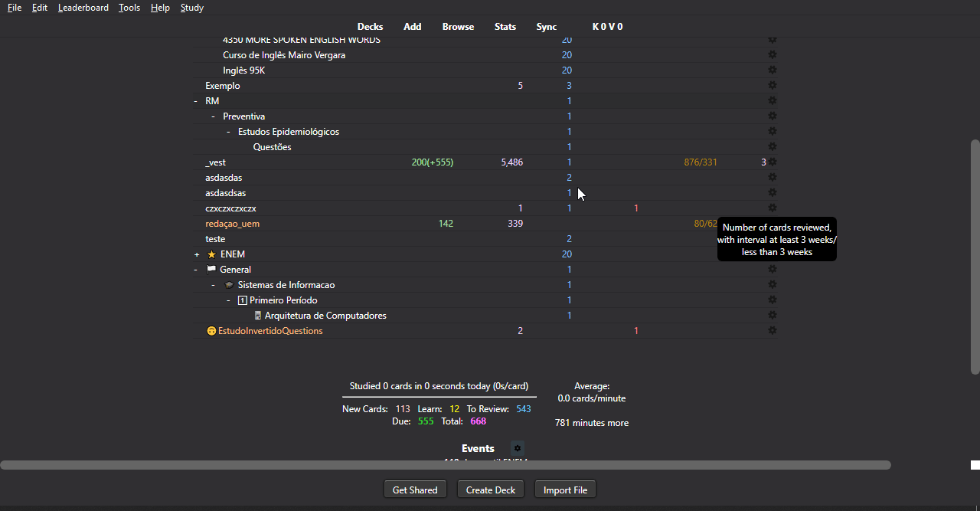Click the 781 minutes more text
Image resolution: width=980 pixels, height=511 pixels.
tap(592, 423)
